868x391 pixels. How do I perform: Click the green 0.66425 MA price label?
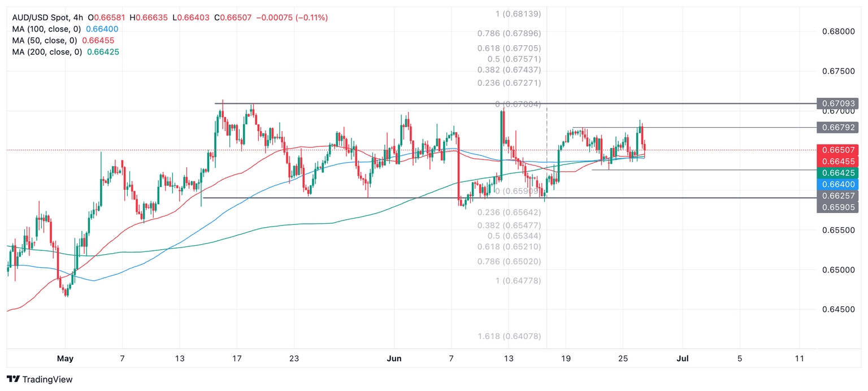[x=838, y=172]
